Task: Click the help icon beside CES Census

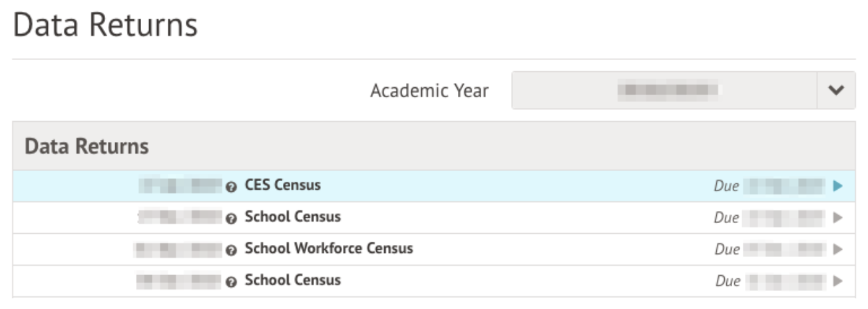Action: pyautogui.click(x=231, y=187)
